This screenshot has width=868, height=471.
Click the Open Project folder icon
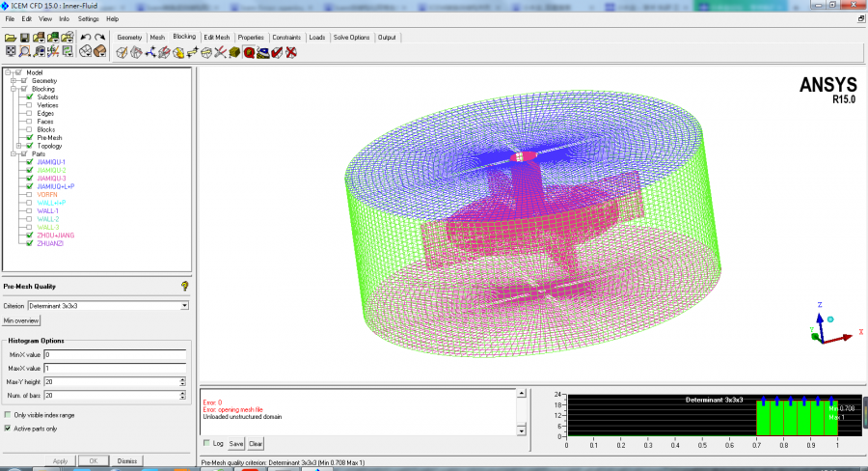click(11, 38)
